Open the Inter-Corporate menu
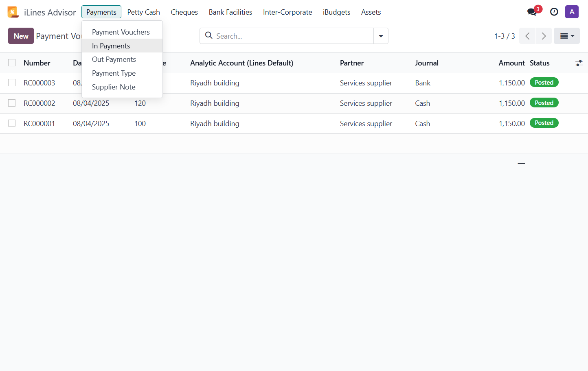588x371 pixels. click(287, 12)
